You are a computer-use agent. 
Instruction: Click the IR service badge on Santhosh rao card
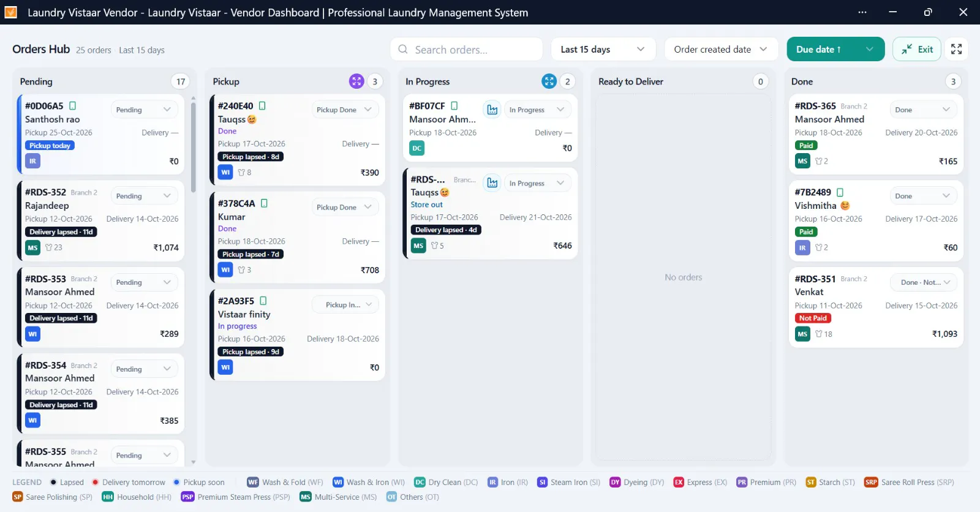coord(32,161)
